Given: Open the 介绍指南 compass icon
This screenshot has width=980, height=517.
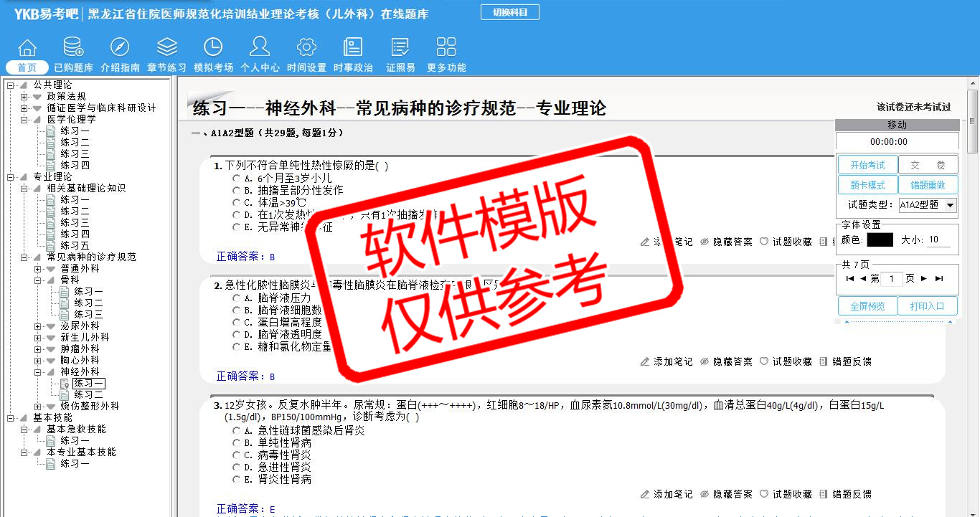Looking at the screenshot, I should [x=120, y=48].
